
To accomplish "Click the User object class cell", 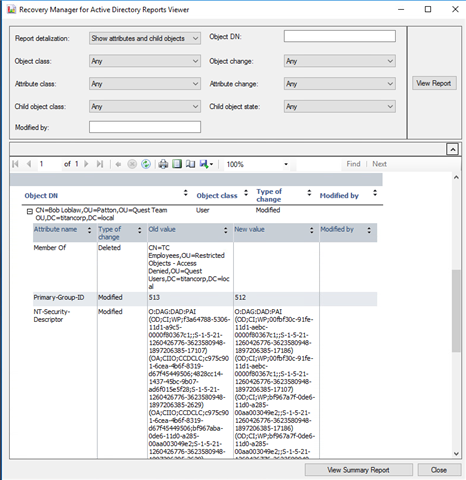I will (203, 210).
